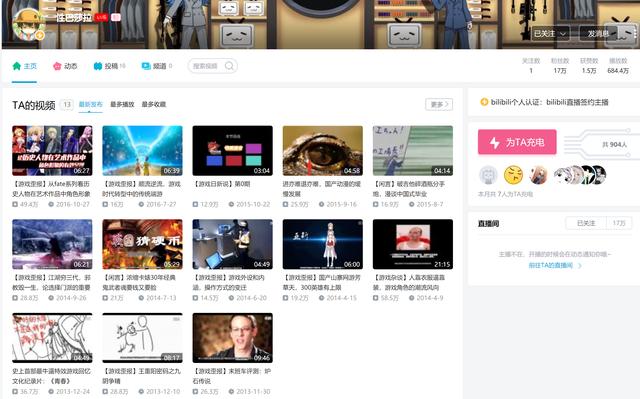This screenshot has width=640, height=399.
Task: Click the 直播间 panel heading
Action: (489, 224)
